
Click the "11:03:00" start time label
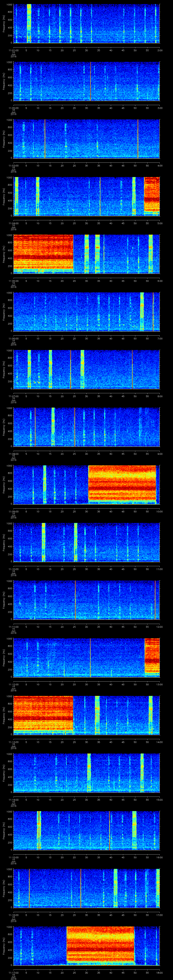coord(13,166)
